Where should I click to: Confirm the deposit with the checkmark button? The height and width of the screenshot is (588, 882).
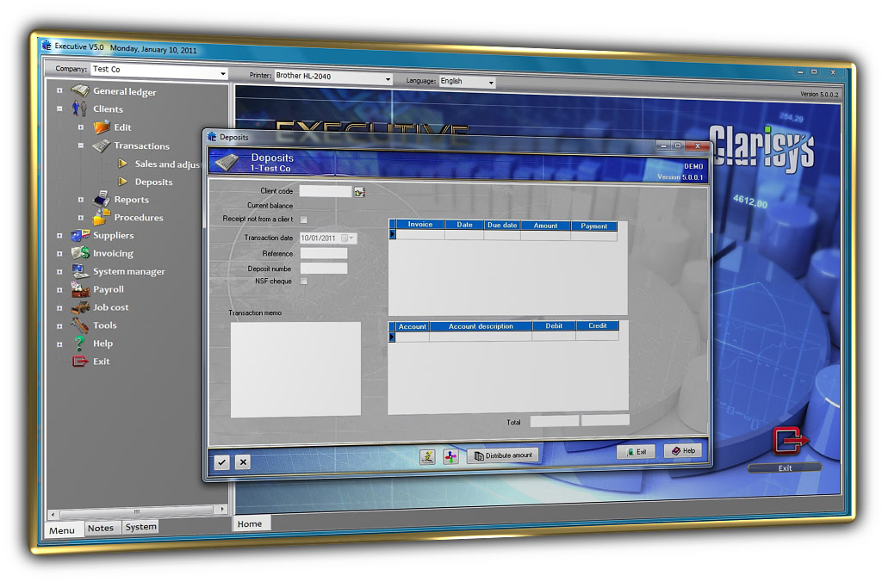coord(222,462)
